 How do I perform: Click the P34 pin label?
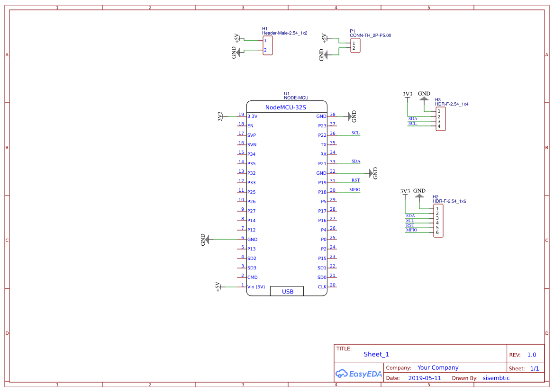[251, 154]
